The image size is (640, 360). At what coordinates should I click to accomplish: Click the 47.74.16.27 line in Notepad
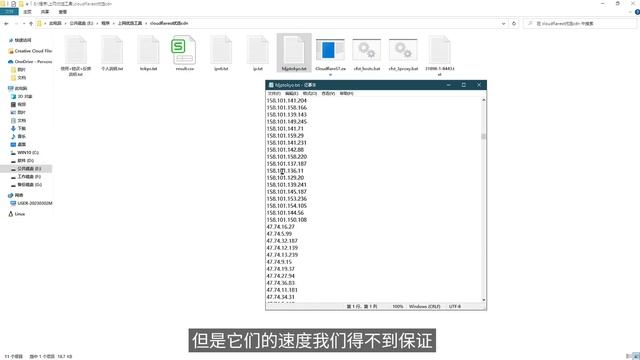click(280, 227)
